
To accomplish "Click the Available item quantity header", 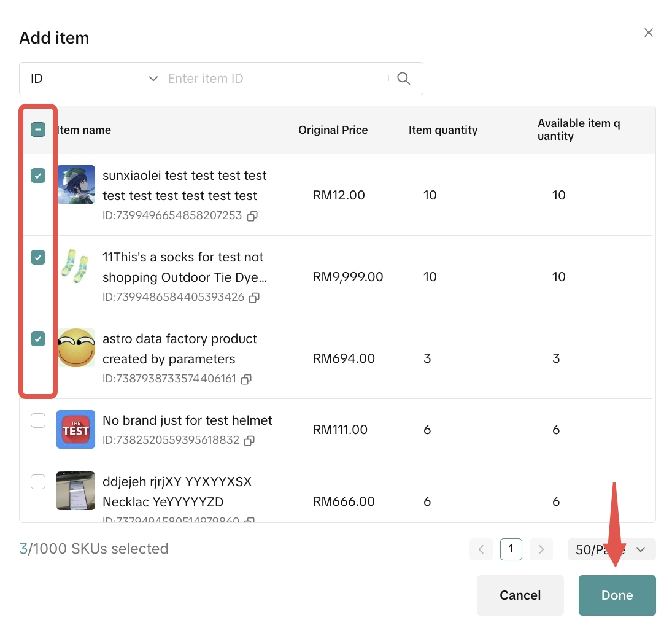I will click(579, 130).
